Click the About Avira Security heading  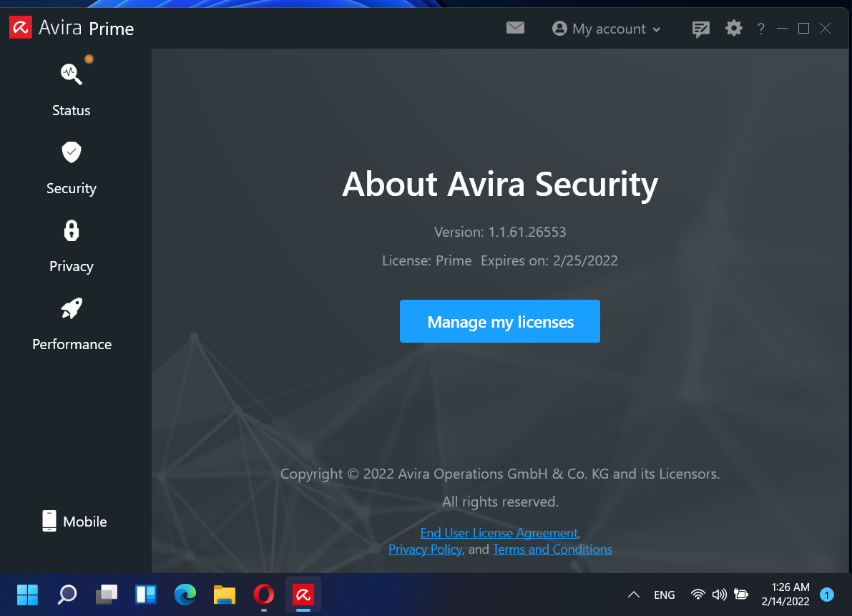tap(500, 184)
